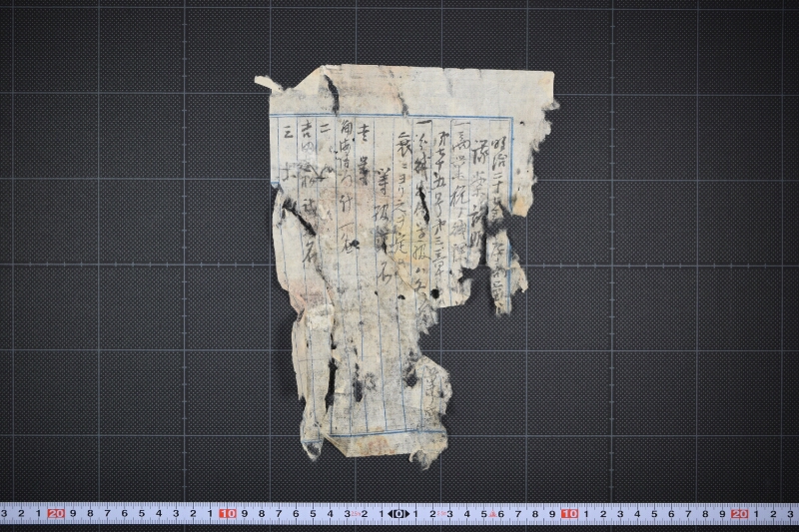Click the folded bottom corner of the document
This screenshot has width=799, height=532.
[341, 446]
